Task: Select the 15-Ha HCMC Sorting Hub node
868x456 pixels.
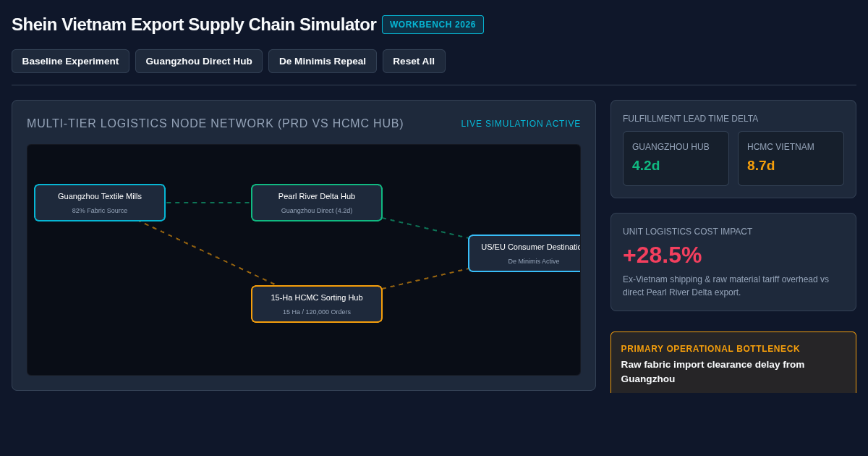Action: click(317, 304)
